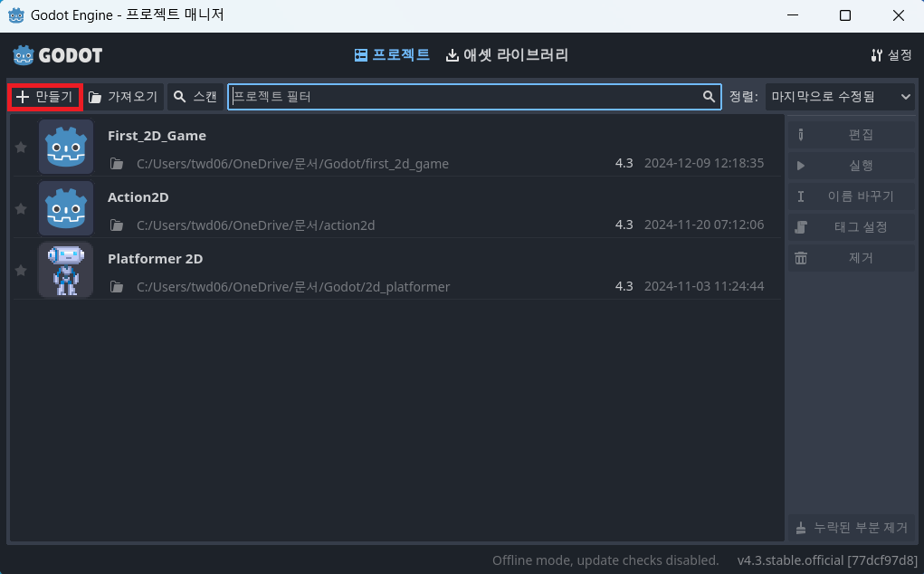Click the date 2024-11-20 07:12:06

click(704, 225)
